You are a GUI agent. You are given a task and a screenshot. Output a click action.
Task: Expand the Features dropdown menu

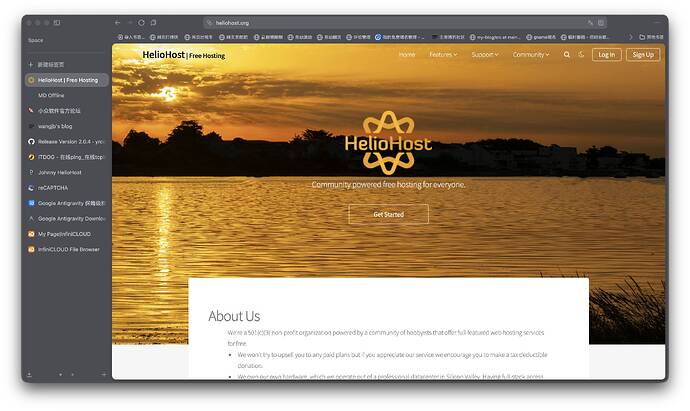pyautogui.click(x=443, y=55)
